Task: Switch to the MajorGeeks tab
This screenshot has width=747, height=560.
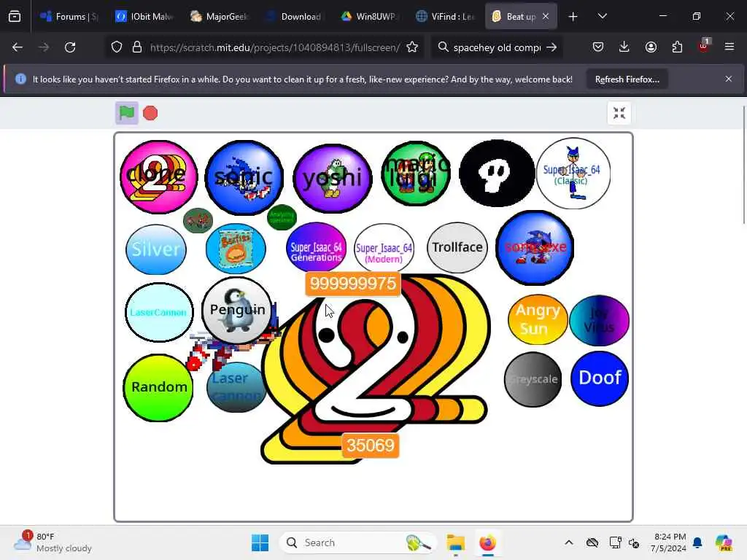Action: point(220,16)
